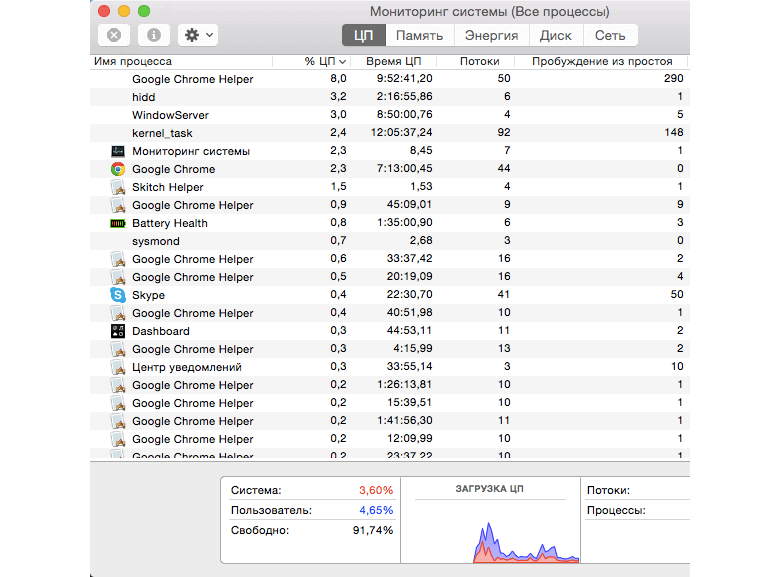Click the Центр уведомлений process name

coord(187,367)
